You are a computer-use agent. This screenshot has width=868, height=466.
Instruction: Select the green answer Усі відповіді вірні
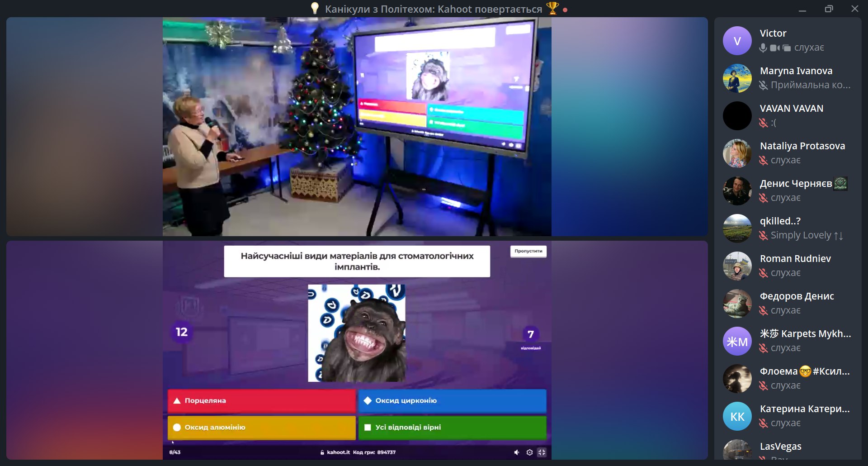pos(452,428)
